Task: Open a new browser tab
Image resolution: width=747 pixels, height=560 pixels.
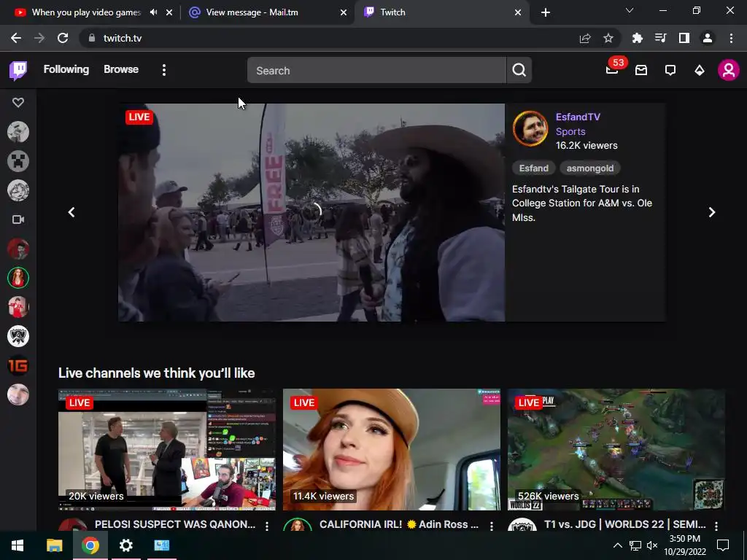Action: [546, 12]
